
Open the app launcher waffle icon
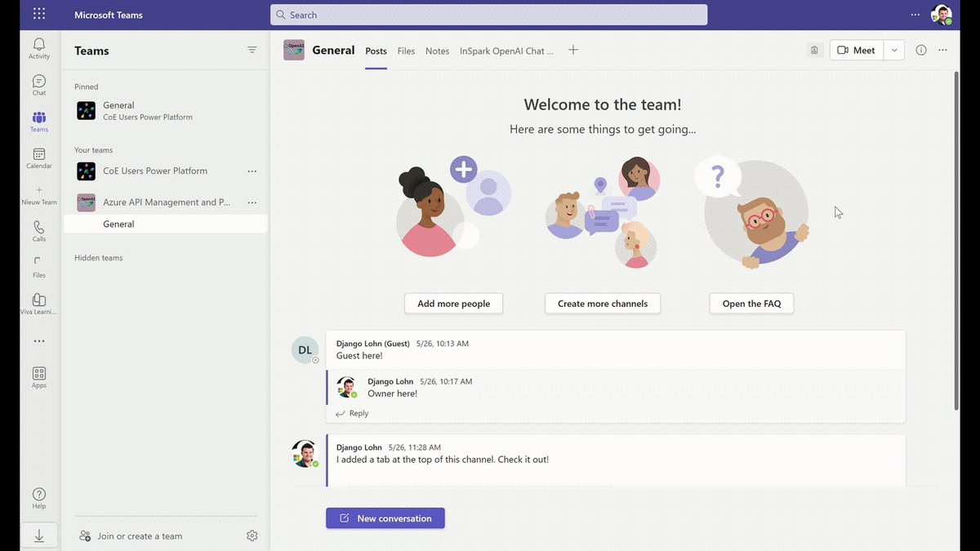(x=39, y=14)
